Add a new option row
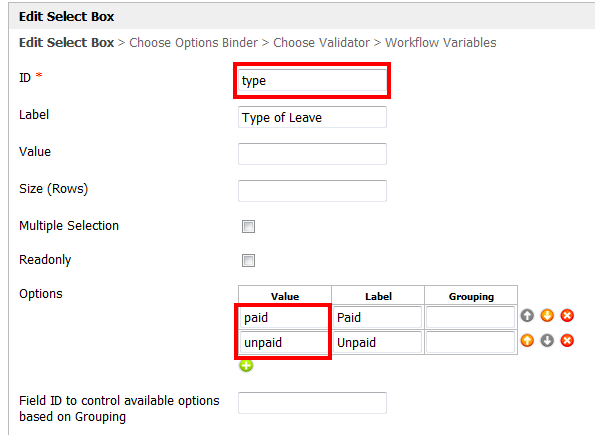 click(246, 366)
